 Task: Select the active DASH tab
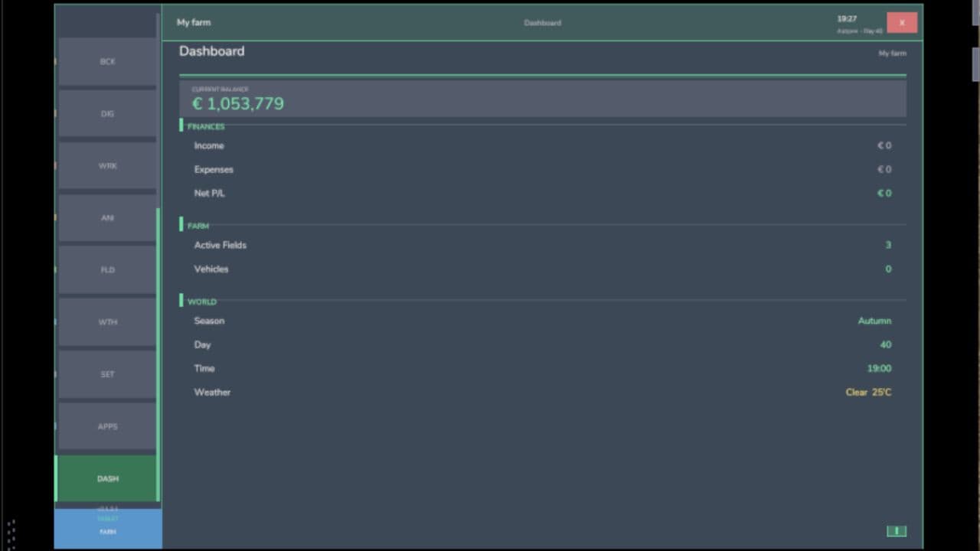pyautogui.click(x=107, y=478)
